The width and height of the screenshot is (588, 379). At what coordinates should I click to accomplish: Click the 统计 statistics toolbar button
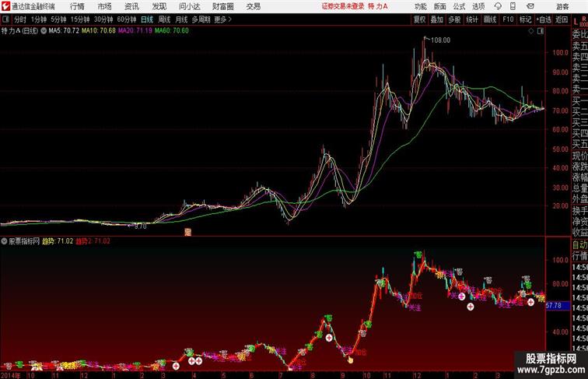[x=472, y=19]
